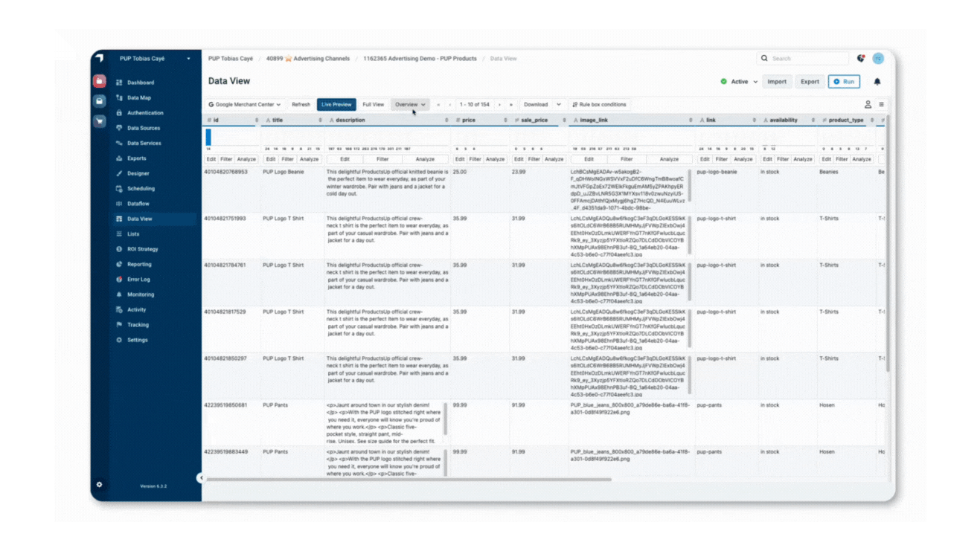Image resolution: width=980 pixels, height=551 pixels.
Task: Switch to Live Preview mode
Action: click(336, 105)
